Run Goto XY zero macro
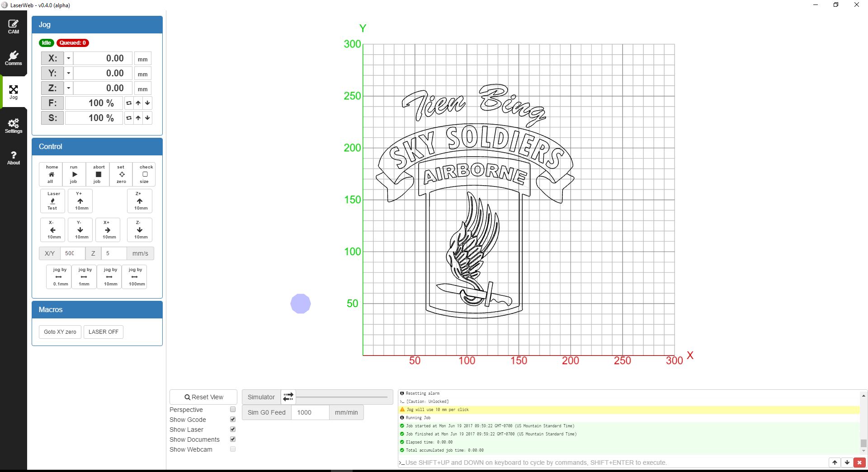Screen dimensions: 868x472 click(x=60, y=332)
